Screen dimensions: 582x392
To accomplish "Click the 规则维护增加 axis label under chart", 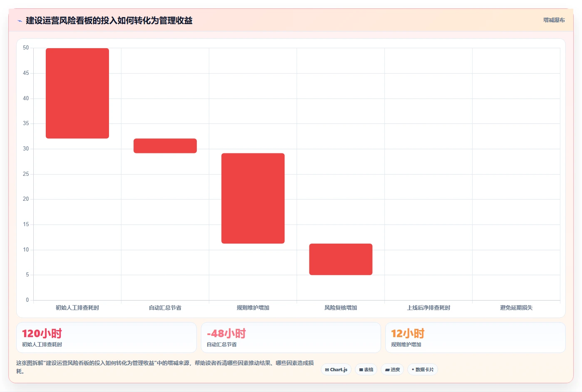I will [253, 308].
